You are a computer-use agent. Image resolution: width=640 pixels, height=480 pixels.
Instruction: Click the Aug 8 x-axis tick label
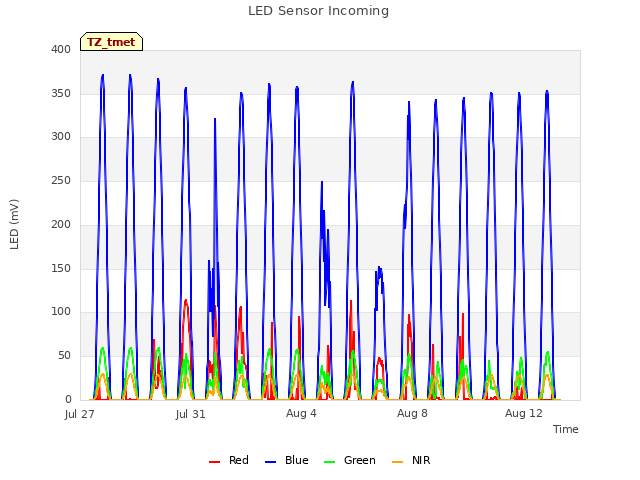412,413
